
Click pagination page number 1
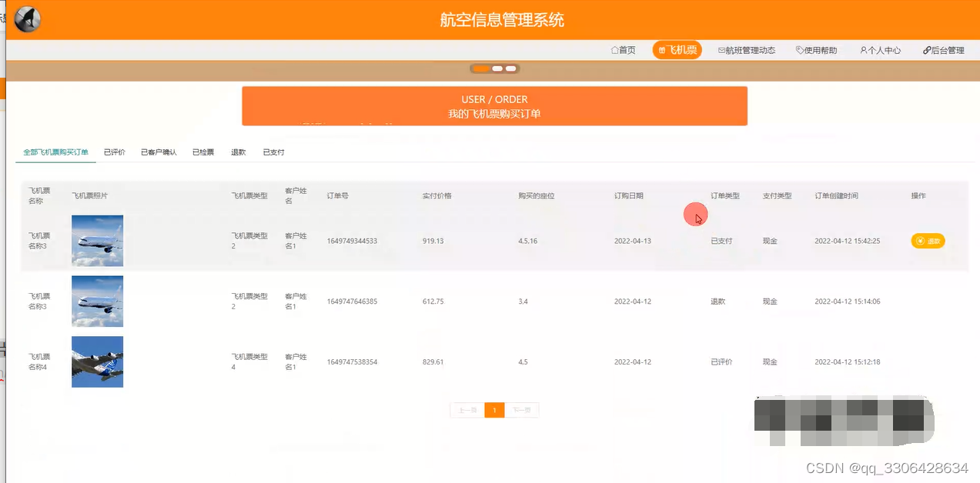(494, 410)
